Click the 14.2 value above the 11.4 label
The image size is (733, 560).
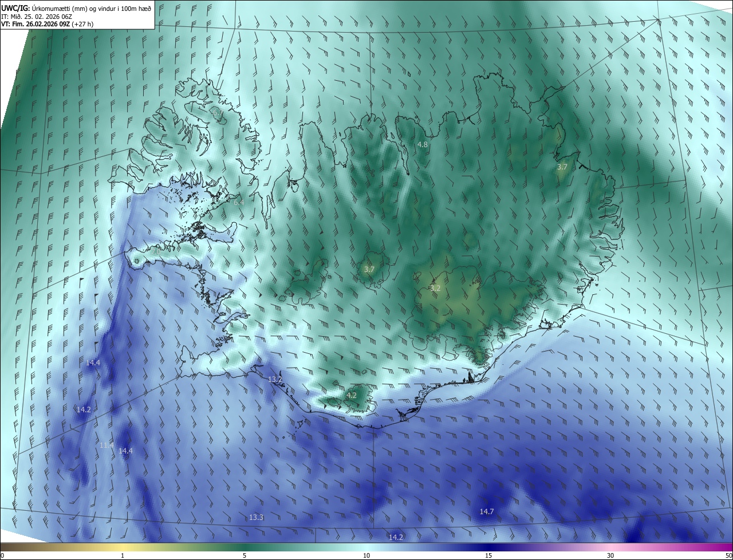84,409
